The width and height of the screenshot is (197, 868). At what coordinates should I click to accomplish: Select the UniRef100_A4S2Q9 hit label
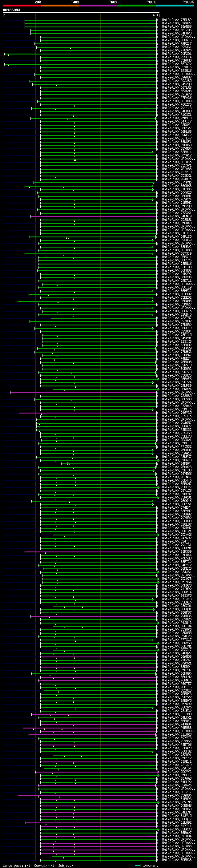pyautogui.click(x=177, y=84)
